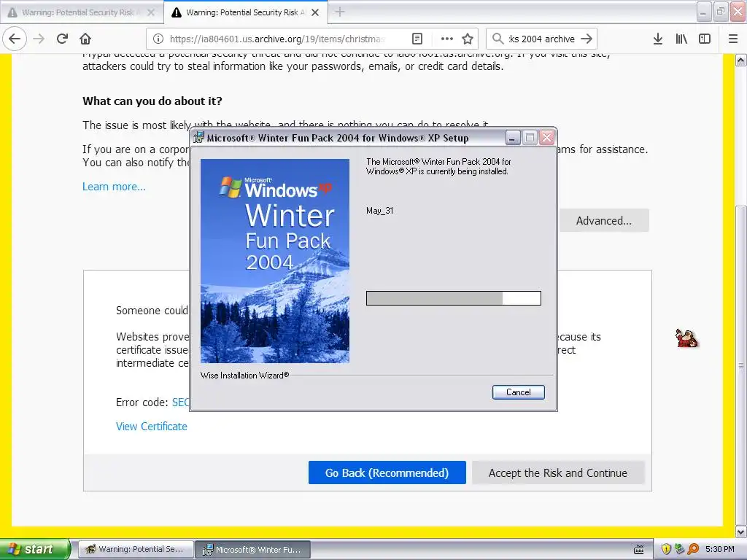This screenshot has height=560, width=747.
Task: Minimize the Firefox browser window
Action: 704,12
